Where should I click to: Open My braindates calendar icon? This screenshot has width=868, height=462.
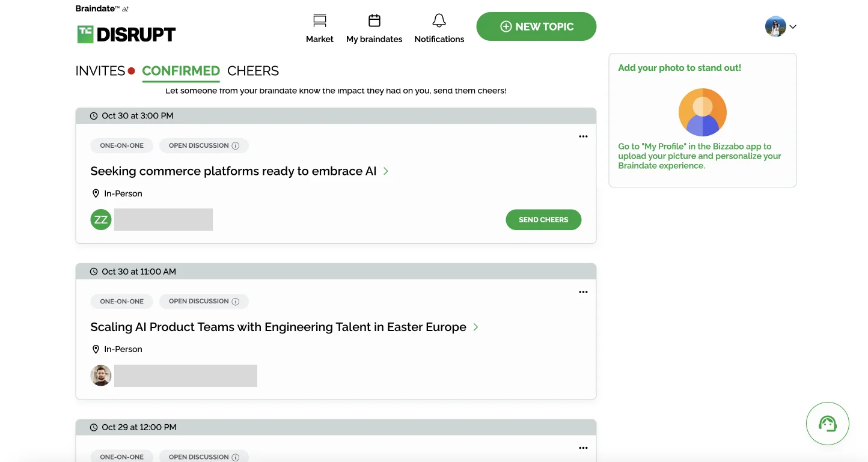tap(374, 22)
